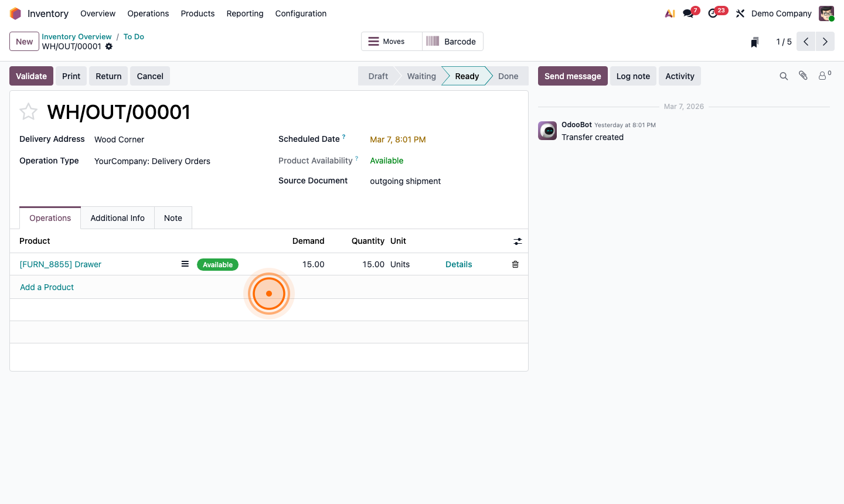The width and height of the screenshot is (844, 504).
Task: Validate the transfer
Action: coord(30,76)
